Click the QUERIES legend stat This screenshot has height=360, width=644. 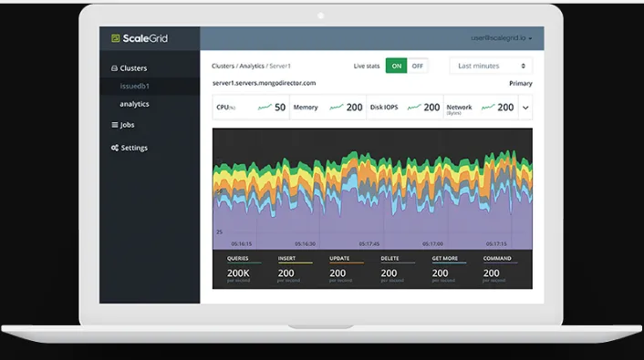[244, 269]
